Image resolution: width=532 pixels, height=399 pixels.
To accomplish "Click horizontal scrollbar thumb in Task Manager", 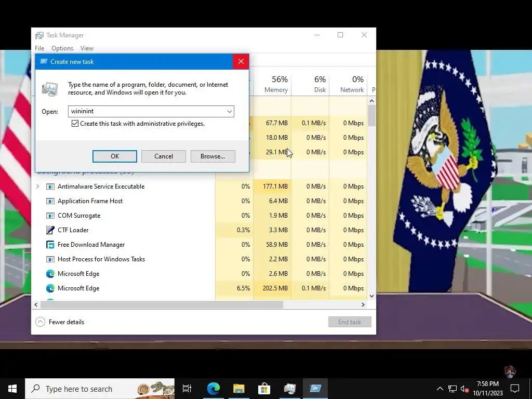I will point(162,304).
